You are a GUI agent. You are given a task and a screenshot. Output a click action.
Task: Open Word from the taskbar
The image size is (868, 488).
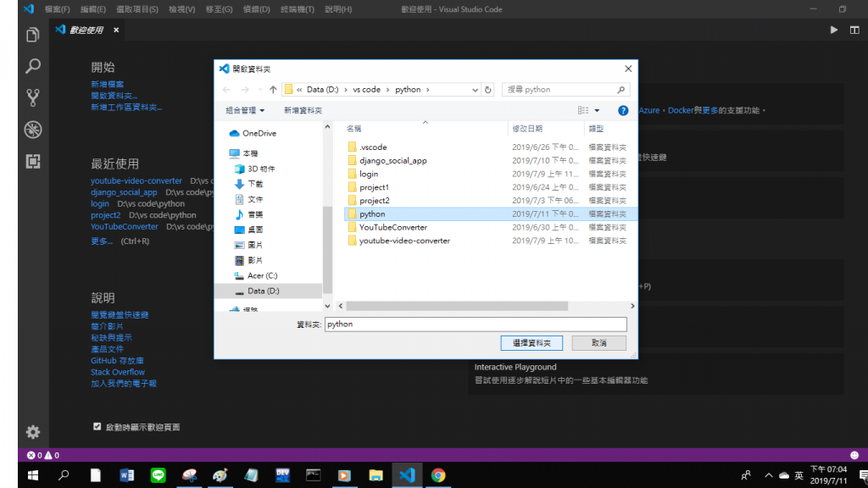click(x=127, y=475)
